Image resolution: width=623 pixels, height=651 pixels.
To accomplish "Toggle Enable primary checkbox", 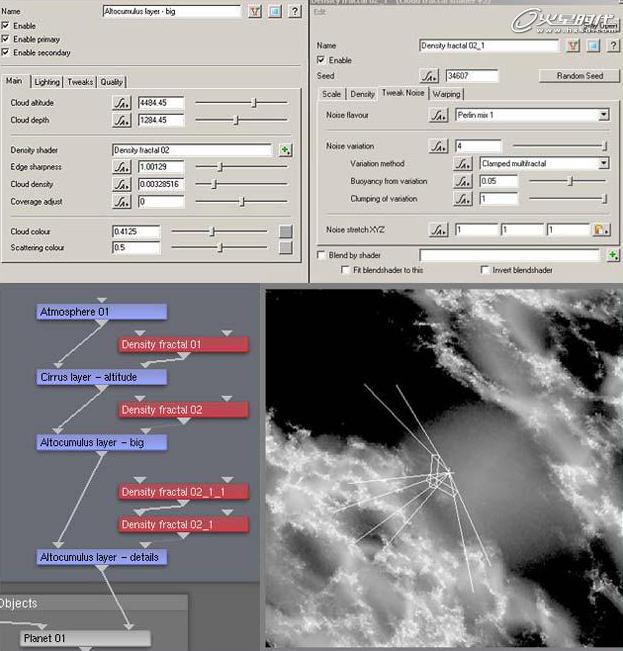I will point(5,39).
